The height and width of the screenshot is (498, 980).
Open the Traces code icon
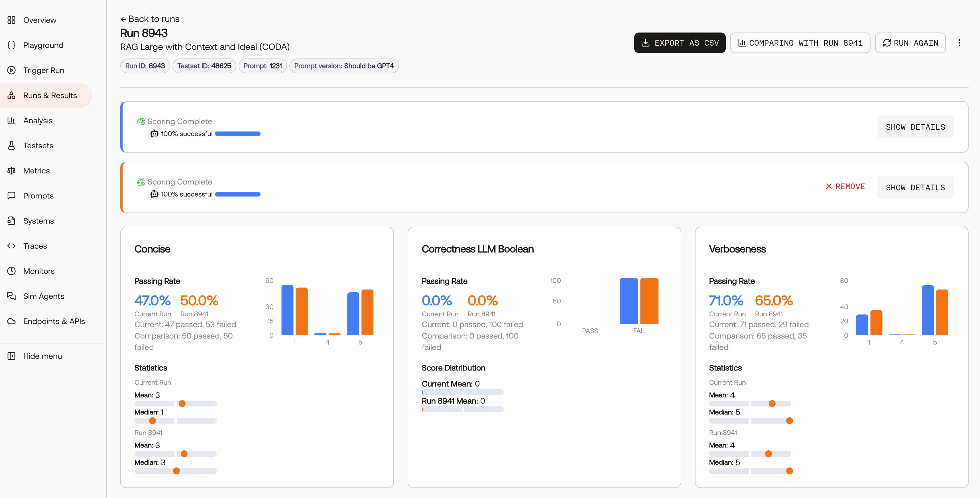pos(11,246)
